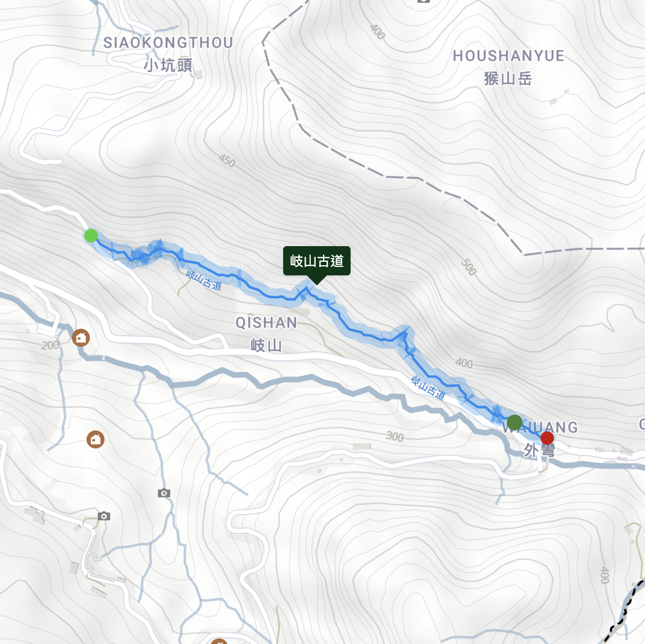Click the blue 岐山古道 trail name near 外灣

coord(428,388)
